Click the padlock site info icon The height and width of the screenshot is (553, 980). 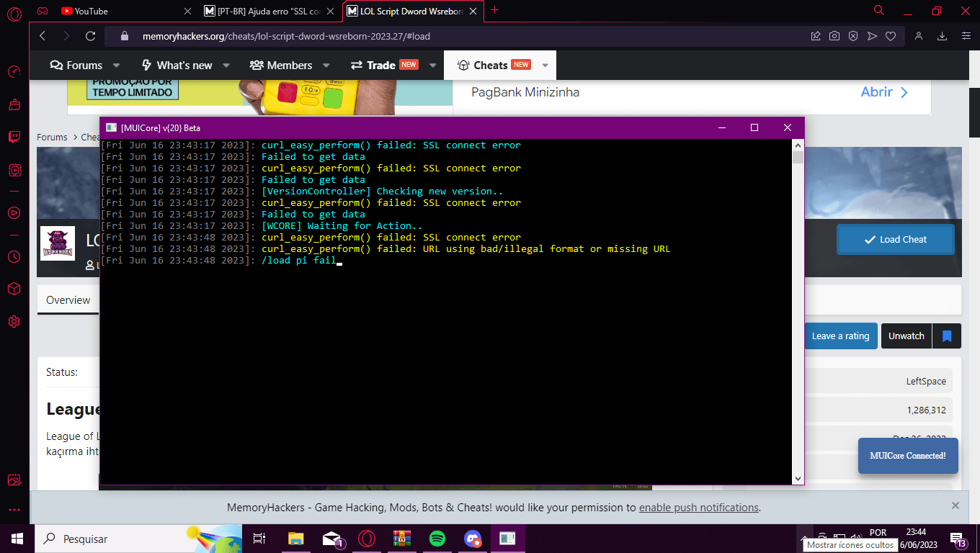pos(124,36)
